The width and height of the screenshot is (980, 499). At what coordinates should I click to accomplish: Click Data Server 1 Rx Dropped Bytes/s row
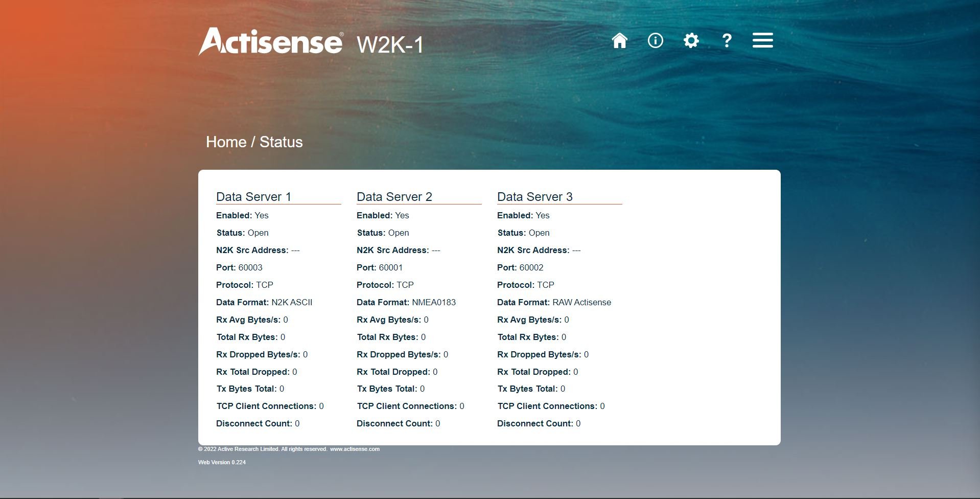pos(262,354)
